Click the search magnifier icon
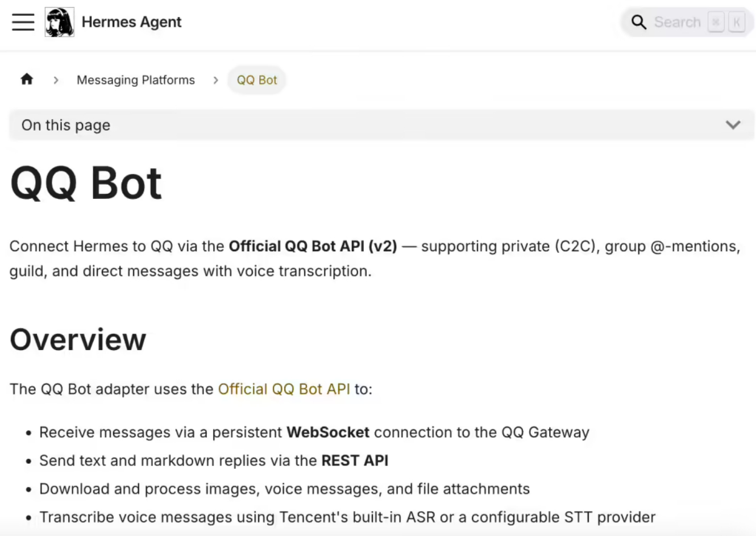This screenshot has width=756, height=536. [639, 22]
